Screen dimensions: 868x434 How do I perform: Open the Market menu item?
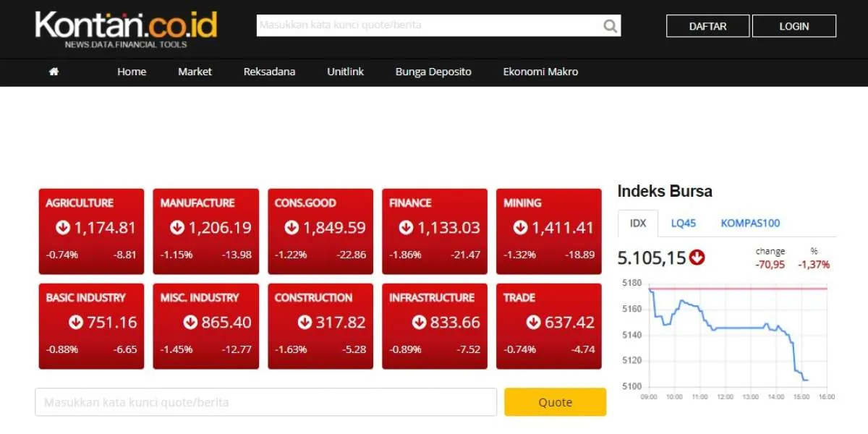[195, 72]
